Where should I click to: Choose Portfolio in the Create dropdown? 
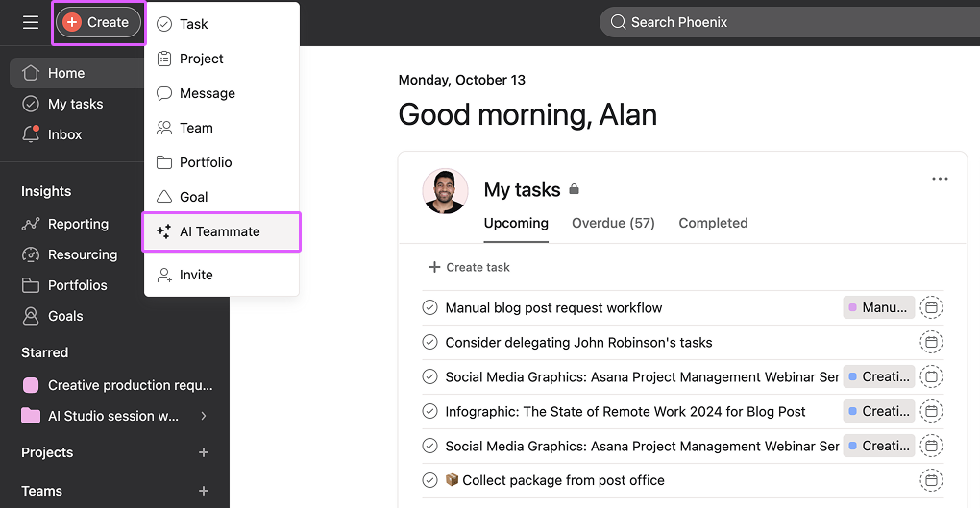(x=206, y=162)
